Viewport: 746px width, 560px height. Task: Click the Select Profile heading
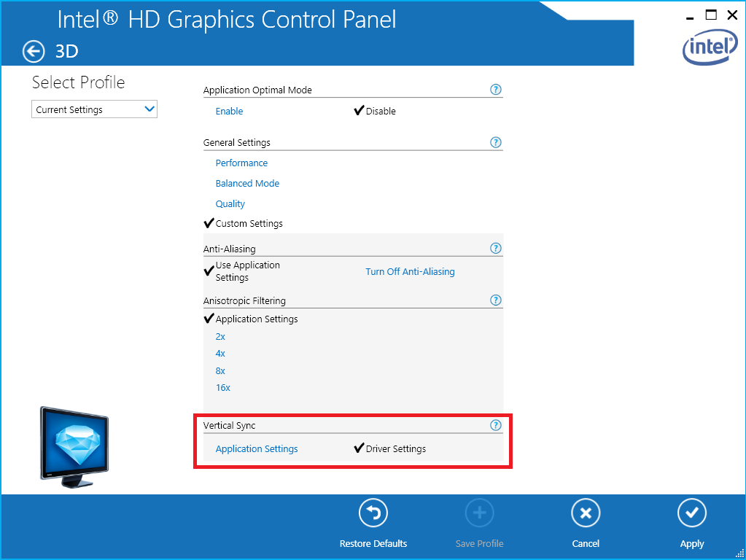(x=78, y=82)
